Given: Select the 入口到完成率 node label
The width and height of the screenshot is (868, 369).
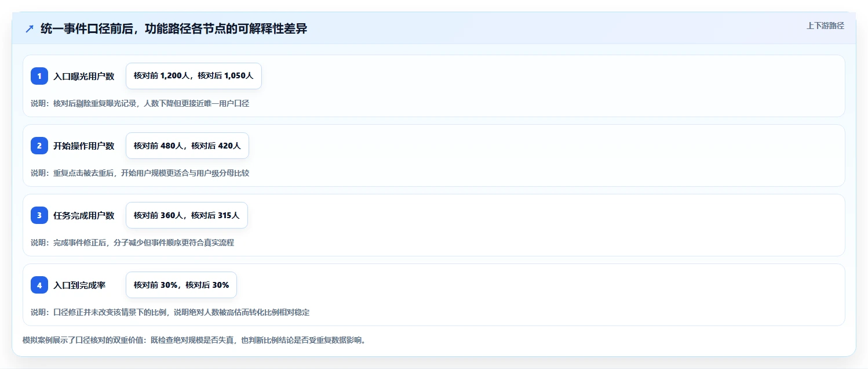Looking at the screenshot, I should coord(79,285).
